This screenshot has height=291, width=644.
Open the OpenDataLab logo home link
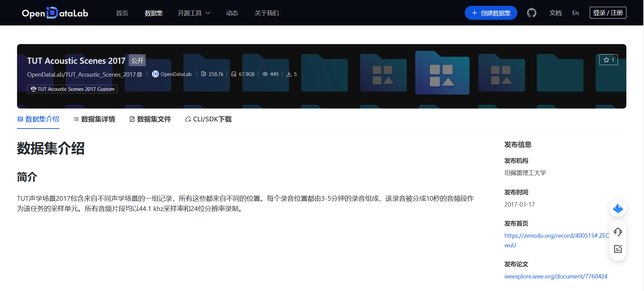coord(55,13)
